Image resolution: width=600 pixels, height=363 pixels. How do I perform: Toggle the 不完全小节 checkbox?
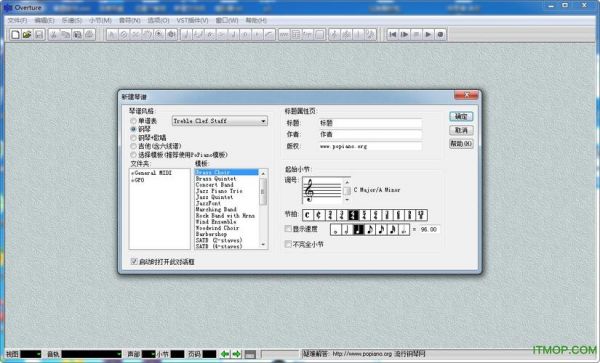tap(288, 244)
